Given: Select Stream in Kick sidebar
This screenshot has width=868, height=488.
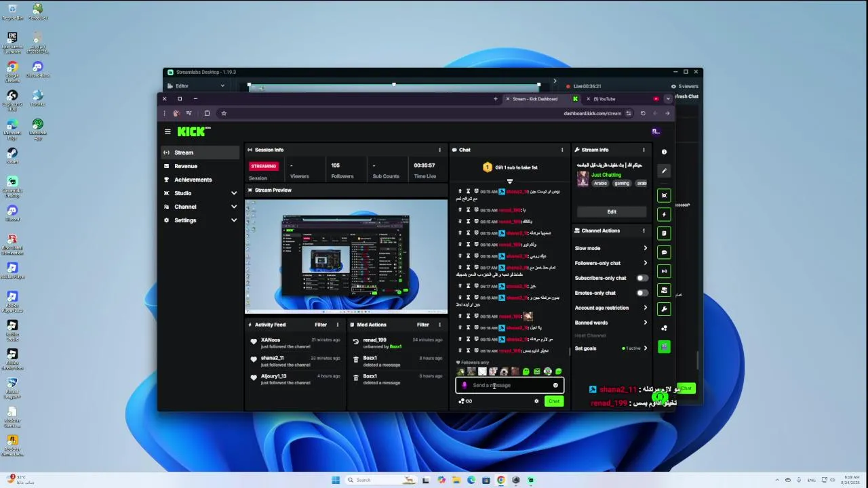Looking at the screenshot, I should tap(200, 152).
